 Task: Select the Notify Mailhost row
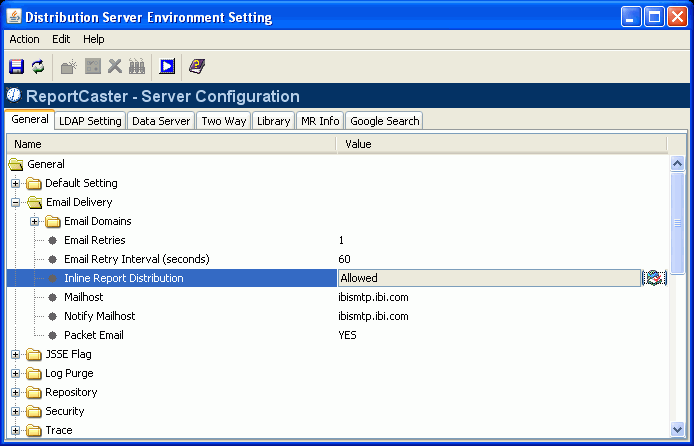pyautogui.click(x=337, y=316)
